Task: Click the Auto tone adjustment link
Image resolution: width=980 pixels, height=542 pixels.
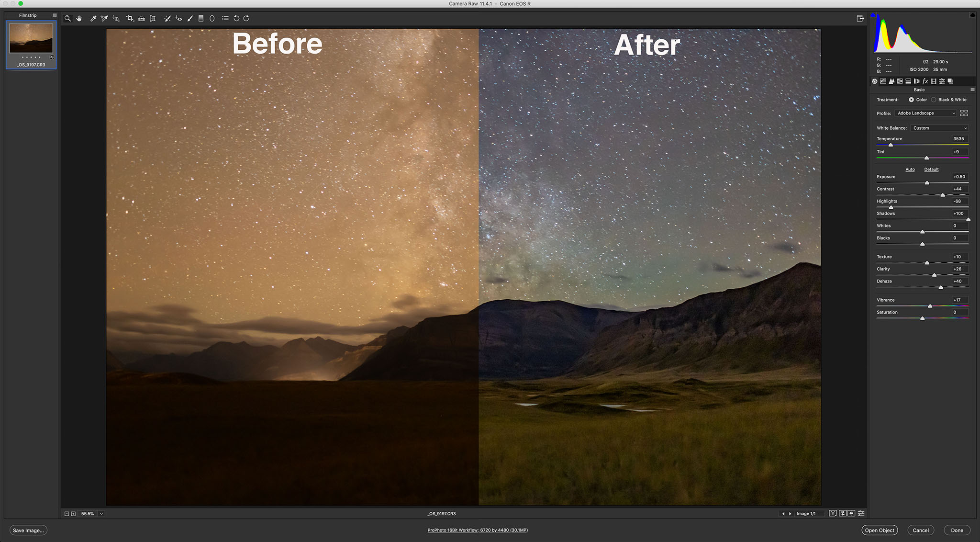Action: [910, 169]
